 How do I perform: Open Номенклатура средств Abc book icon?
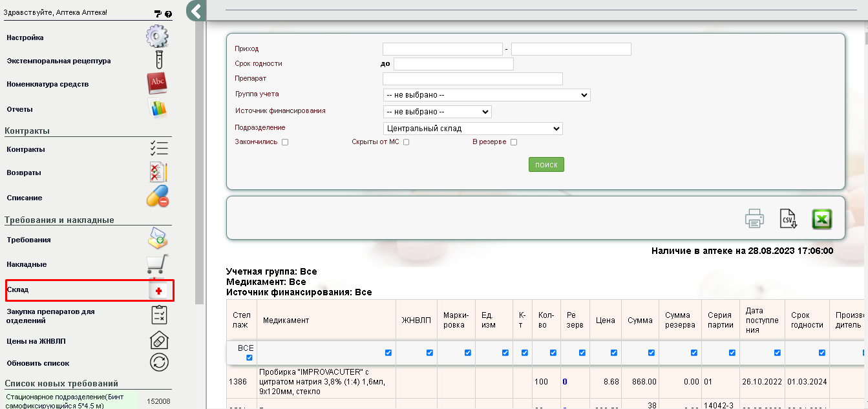[x=158, y=83]
